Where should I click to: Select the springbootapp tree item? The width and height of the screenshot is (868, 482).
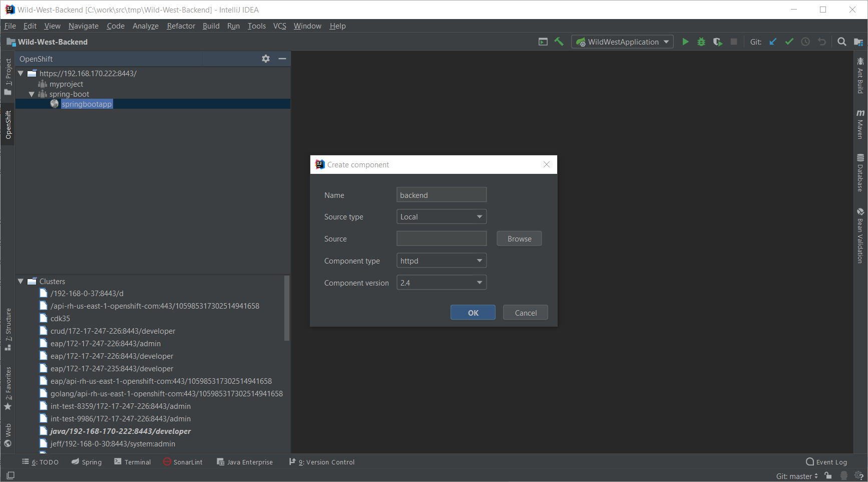point(87,104)
